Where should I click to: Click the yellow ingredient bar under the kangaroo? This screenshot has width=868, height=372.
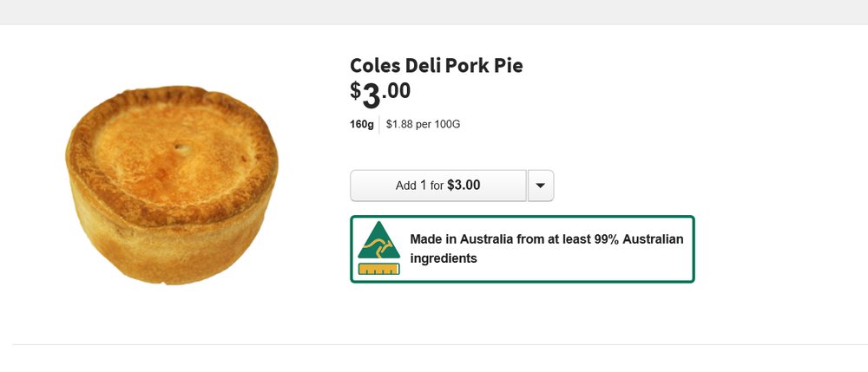coord(378,269)
